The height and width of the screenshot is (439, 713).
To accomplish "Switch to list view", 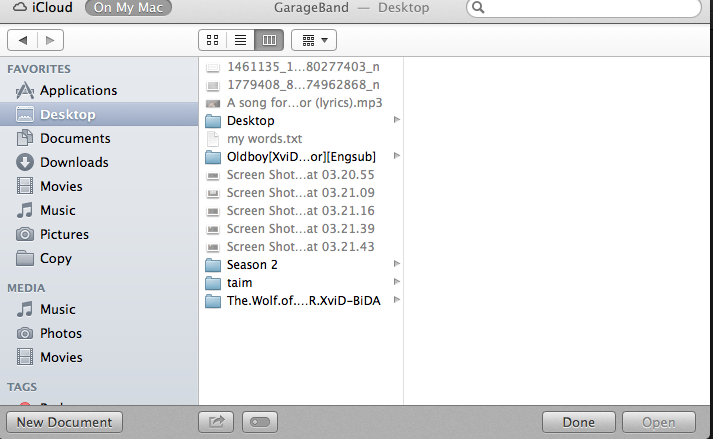I will click(241, 40).
